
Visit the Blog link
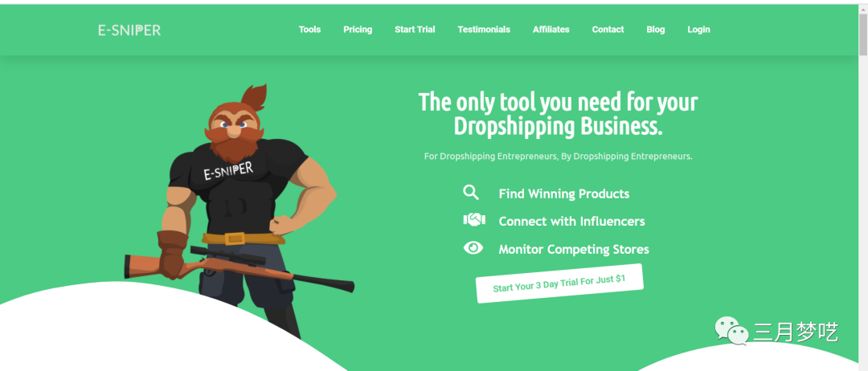pyautogui.click(x=656, y=29)
